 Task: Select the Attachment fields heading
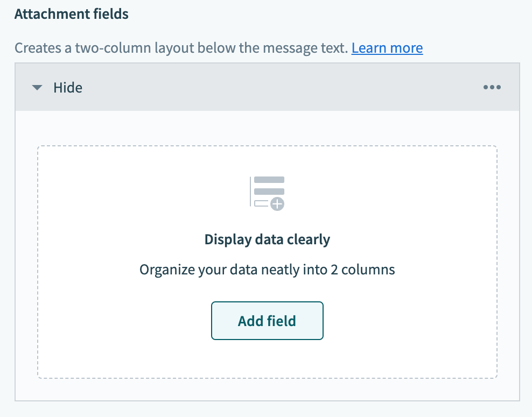coord(72,13)
